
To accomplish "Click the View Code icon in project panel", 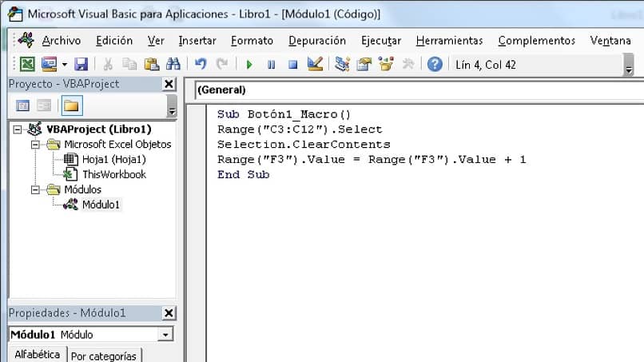I will [22, 106].
